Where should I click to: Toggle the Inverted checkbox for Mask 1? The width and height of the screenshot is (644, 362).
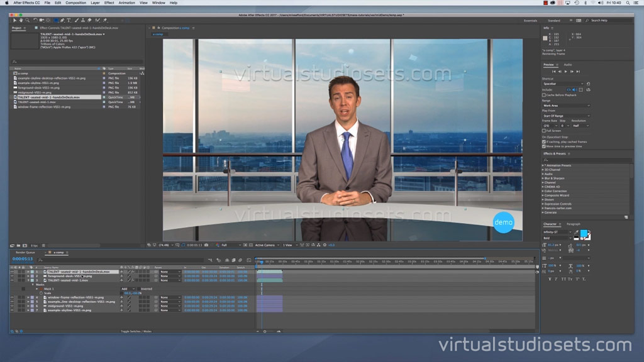coord(138,289)
